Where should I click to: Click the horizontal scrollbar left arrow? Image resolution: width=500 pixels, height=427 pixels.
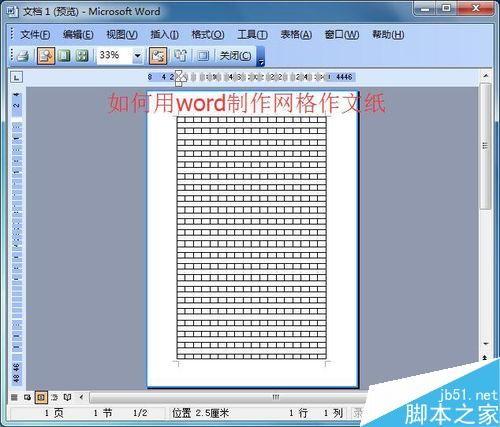tap(82, 397)
